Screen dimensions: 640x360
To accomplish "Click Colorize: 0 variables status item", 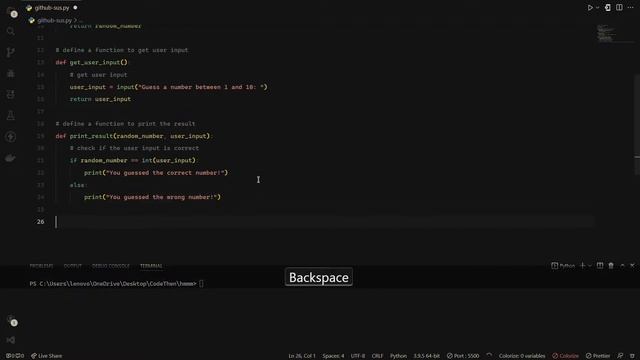I will coord(522,356).
